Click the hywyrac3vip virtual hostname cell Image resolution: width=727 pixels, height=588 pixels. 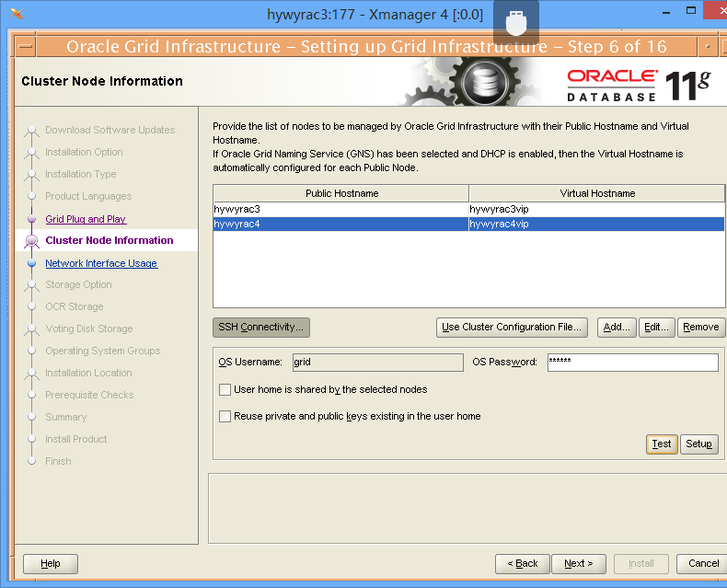(596, 209)
